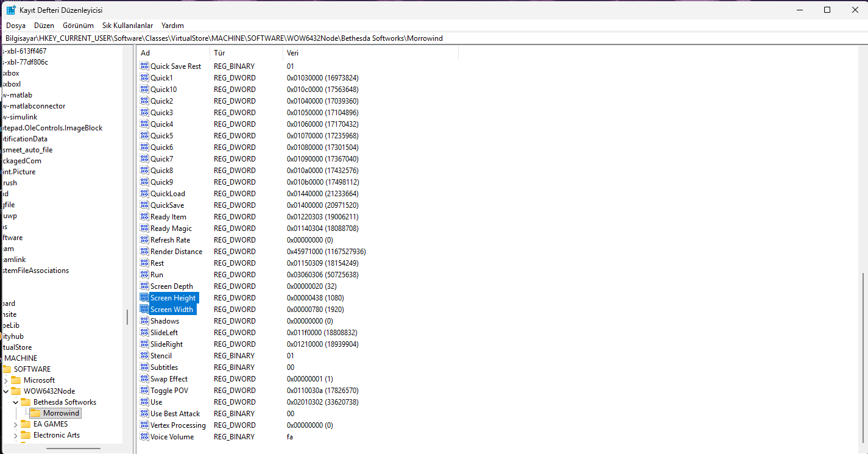Click the Quick8 value name

(162, 171)
